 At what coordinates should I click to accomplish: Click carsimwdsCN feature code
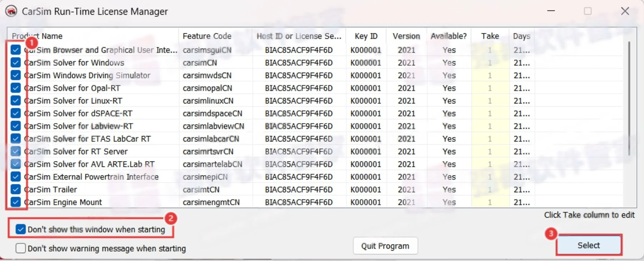[x=207, y=75]
